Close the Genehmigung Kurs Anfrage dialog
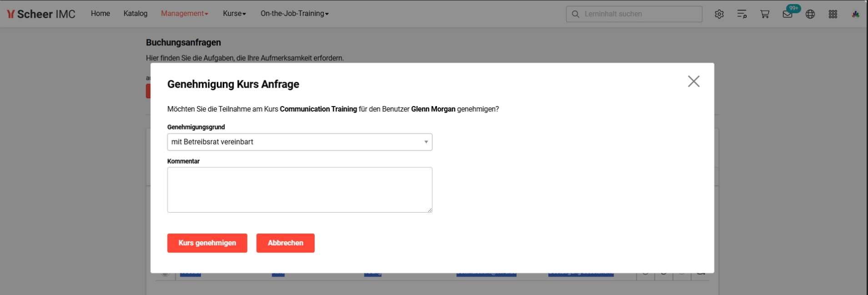 pyautogui.click(x=694, y=81)
